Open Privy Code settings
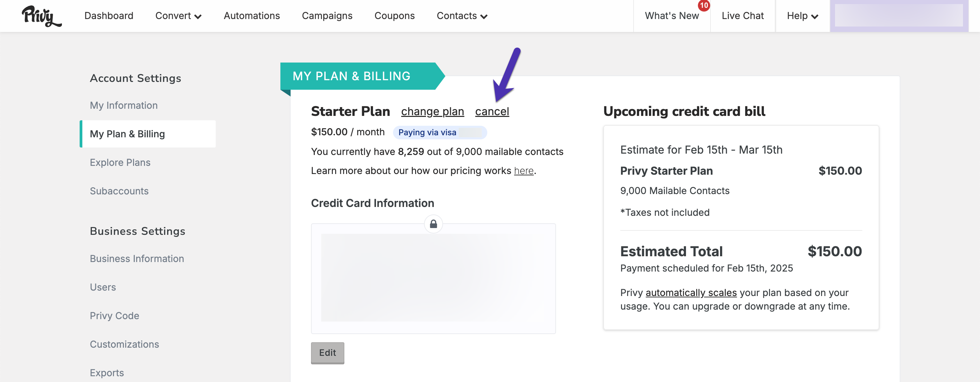 115,315
